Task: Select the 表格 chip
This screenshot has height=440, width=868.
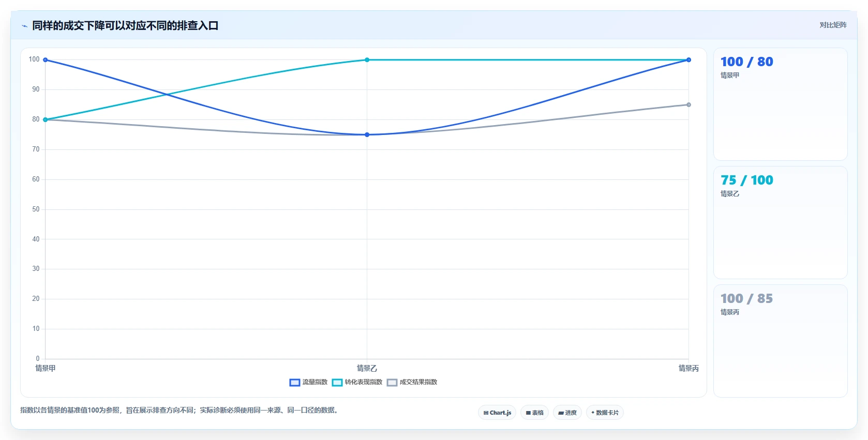Action: coord(534,413)
